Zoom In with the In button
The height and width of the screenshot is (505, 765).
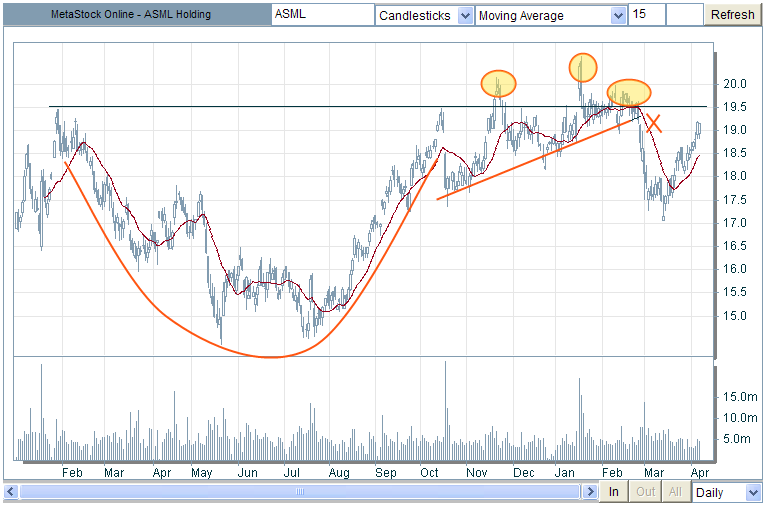[x=613, y=491]
